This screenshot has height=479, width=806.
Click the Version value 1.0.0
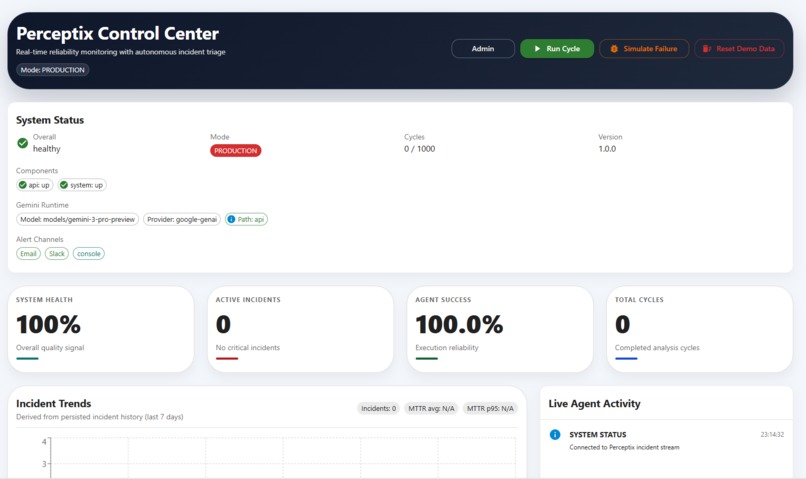(607, 149)
